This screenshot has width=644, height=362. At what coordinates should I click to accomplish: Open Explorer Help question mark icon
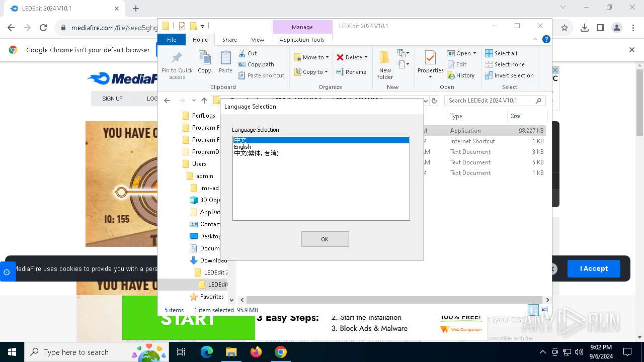546,39
